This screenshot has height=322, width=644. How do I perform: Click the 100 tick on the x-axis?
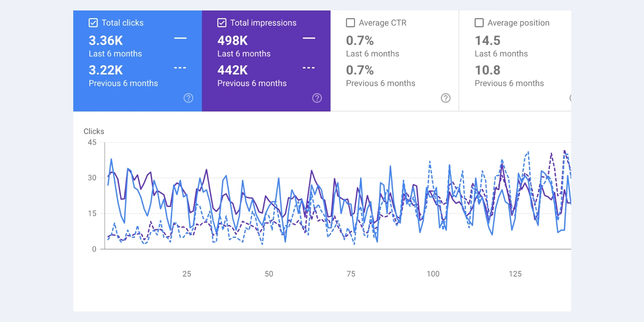[x=433, y=274]
